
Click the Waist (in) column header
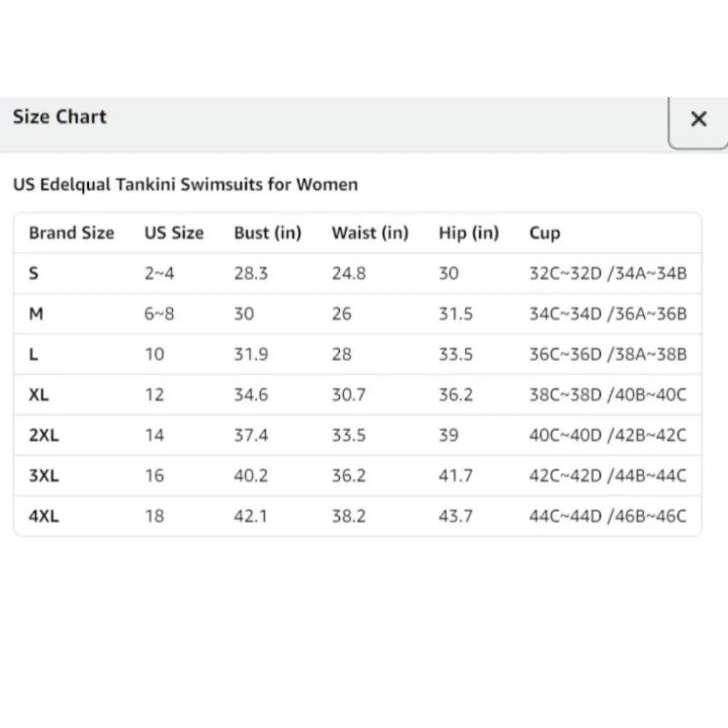coord(370,233)
